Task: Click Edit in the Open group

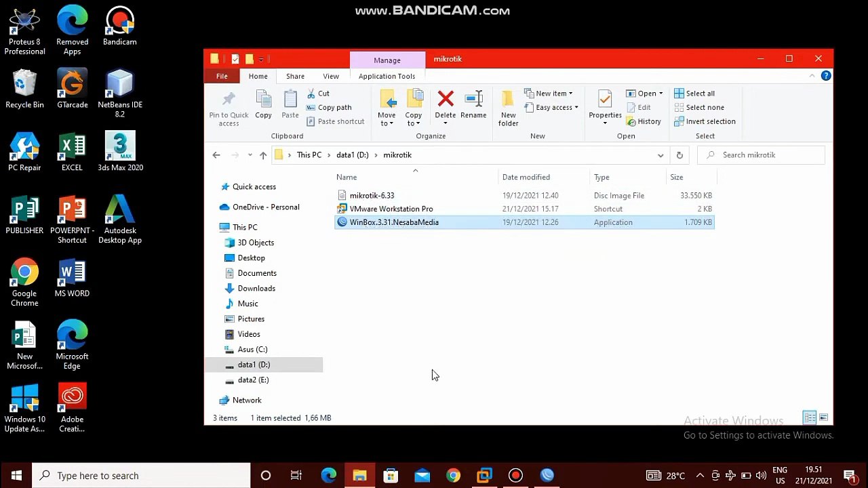Action: click(x=638, y=107)
